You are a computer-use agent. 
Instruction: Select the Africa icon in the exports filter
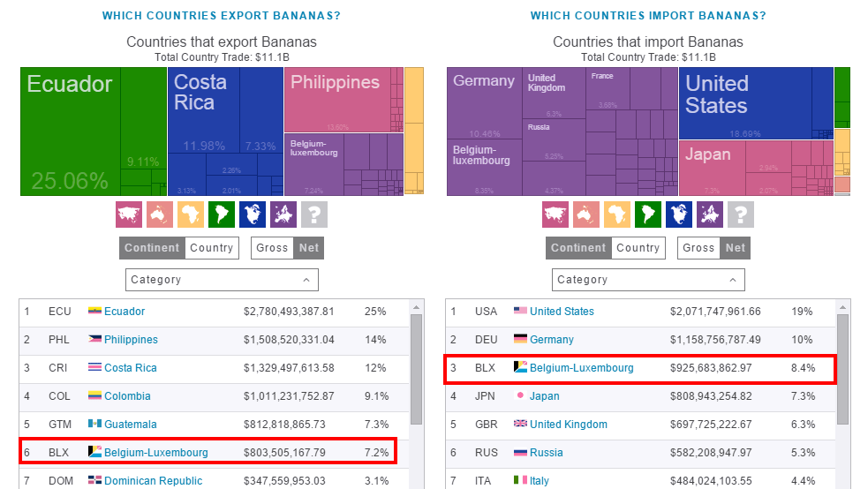[191, 214]
